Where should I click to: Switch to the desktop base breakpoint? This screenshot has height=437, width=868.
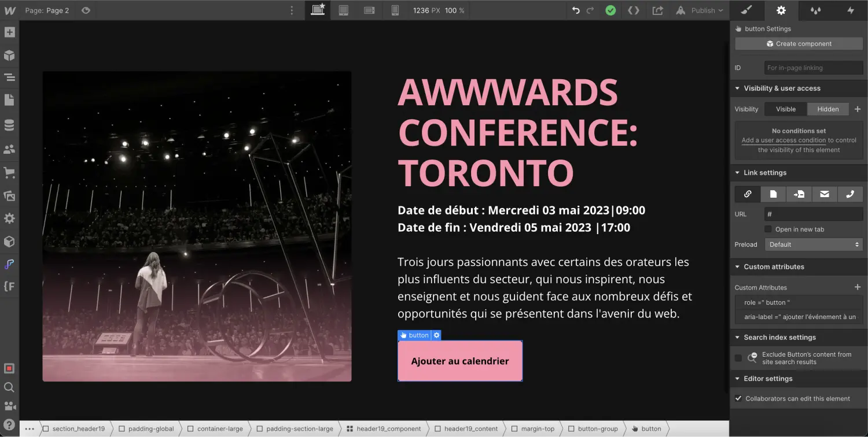[x=318, y=10]
